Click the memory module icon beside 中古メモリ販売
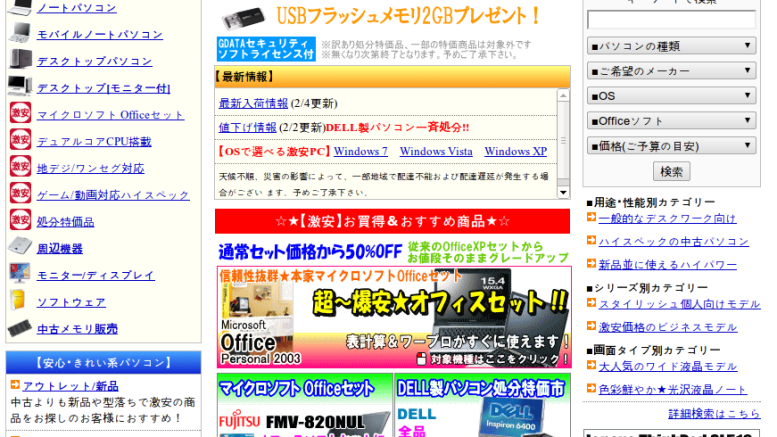Image resolution: width=777 pixels, height=437 pixels. (x=19, y=328)
